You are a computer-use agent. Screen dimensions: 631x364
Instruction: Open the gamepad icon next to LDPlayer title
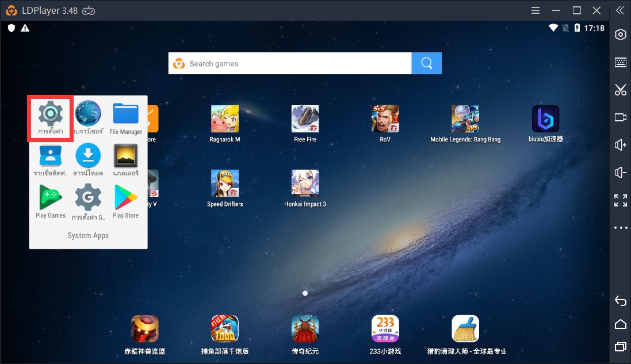(88, 10)
